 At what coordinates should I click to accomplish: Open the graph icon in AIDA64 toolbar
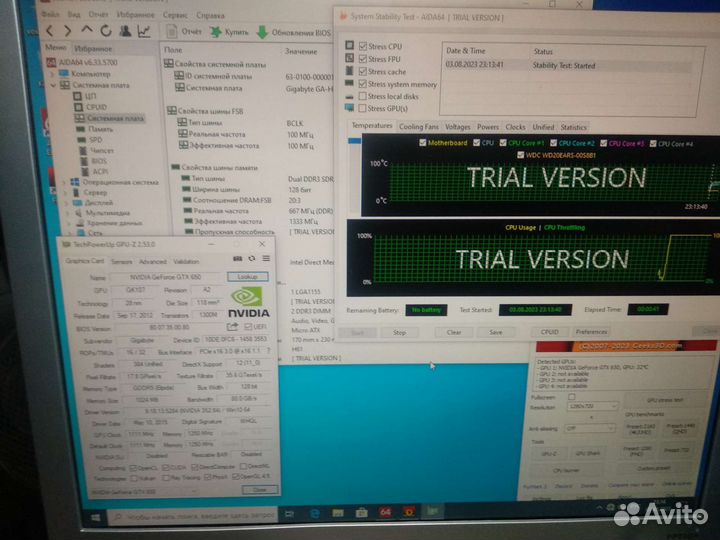click(x=144, y=31)
